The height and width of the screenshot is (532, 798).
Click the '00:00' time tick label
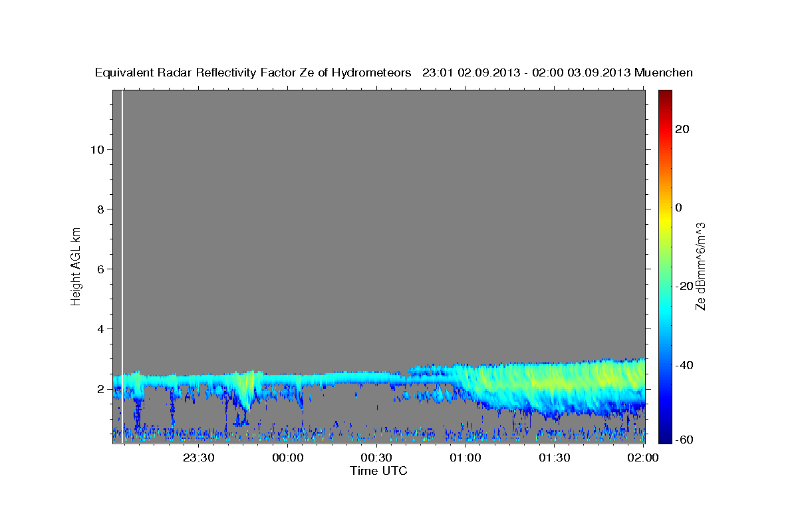point(288,458)
